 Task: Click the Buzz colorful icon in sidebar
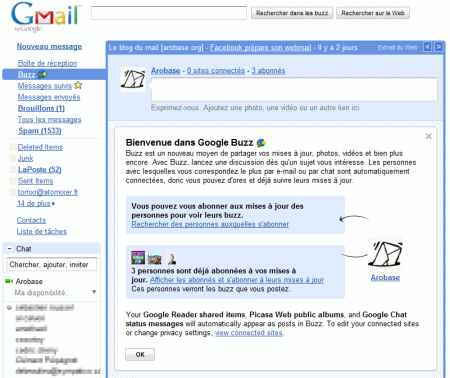[x=42, y=74]
